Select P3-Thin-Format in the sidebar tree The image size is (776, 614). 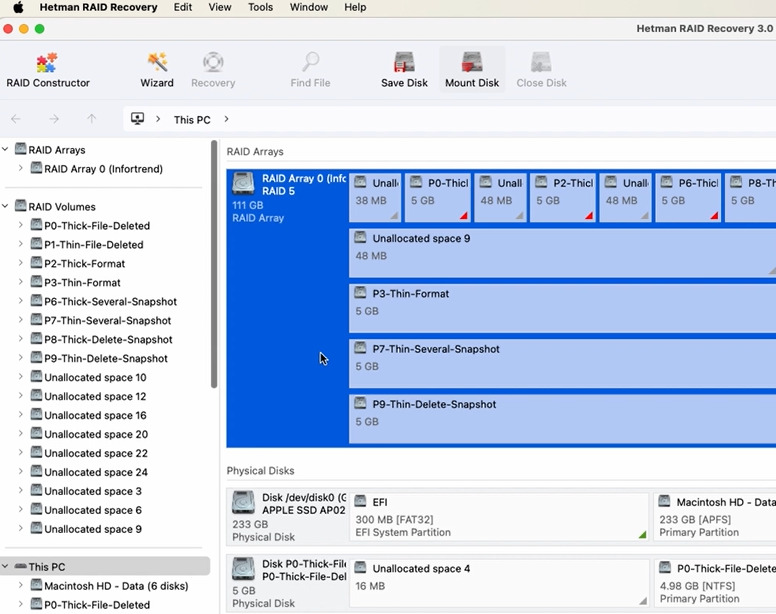[82, 283]
